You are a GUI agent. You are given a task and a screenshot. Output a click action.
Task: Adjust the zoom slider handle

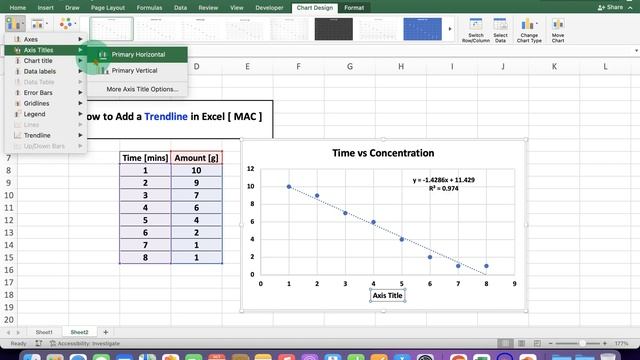point(582,344)
